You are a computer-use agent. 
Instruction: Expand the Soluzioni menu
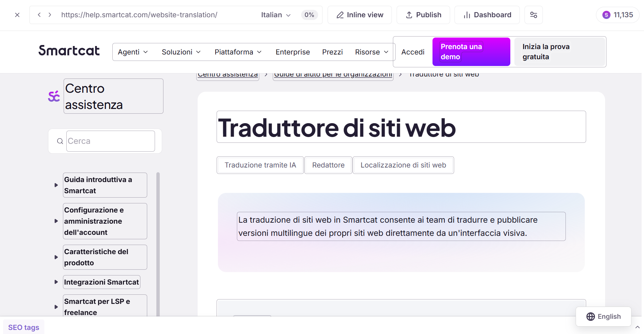[181, 52]
